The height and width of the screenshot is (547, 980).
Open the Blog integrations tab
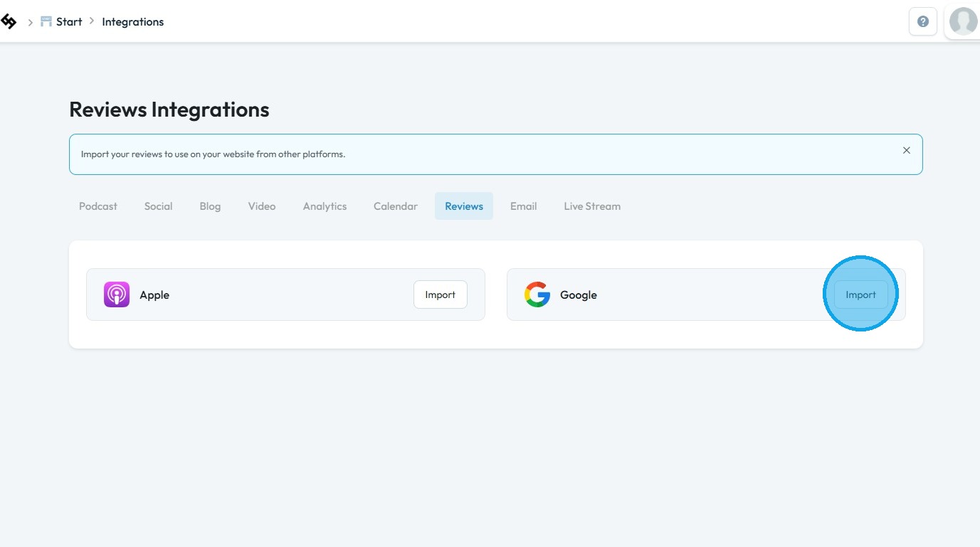pyautogui.click(x=210, y=206)
